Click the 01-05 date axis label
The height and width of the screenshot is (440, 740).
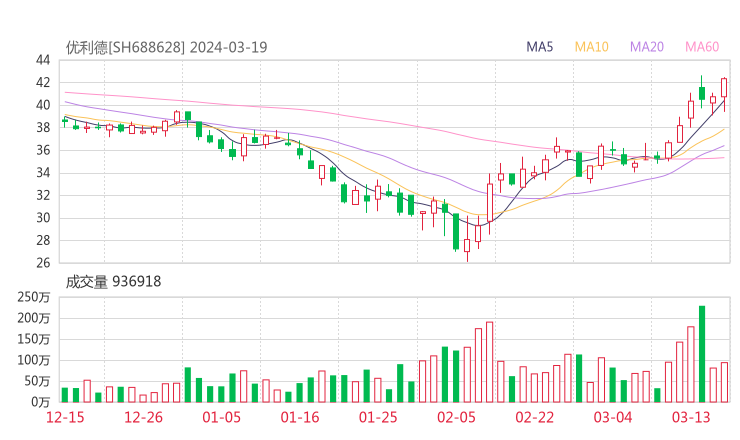click(221, 417)
